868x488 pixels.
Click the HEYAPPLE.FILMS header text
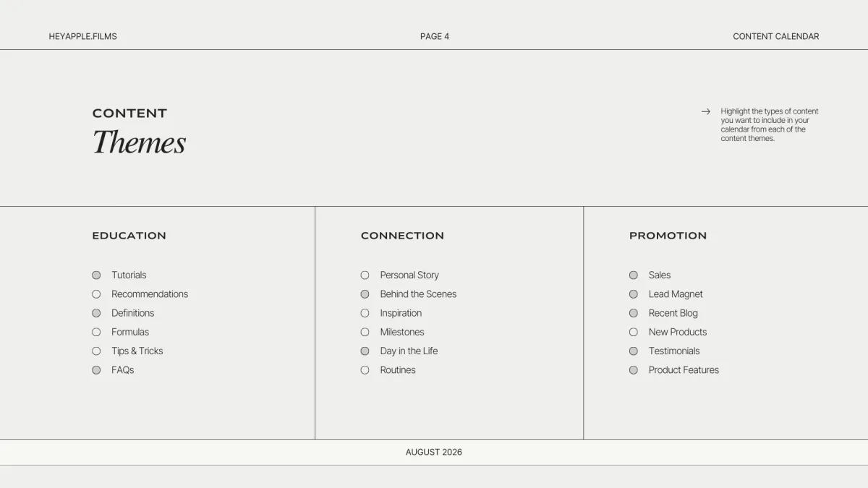[82, 36]
